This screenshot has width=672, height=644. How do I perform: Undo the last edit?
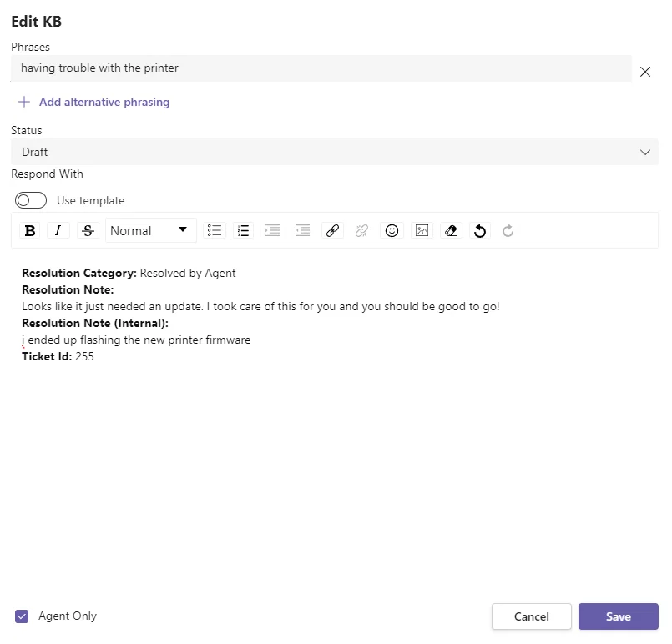click(480, 231)
